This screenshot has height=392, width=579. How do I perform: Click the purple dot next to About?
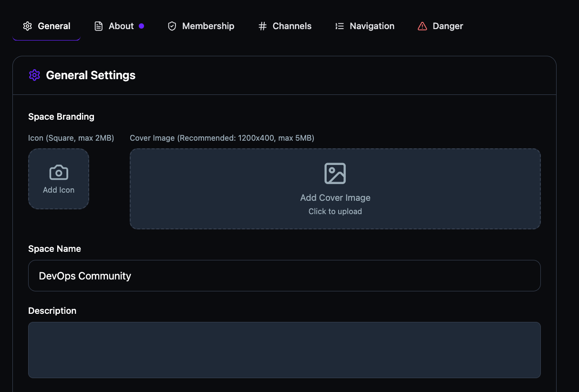coord(141,26)
